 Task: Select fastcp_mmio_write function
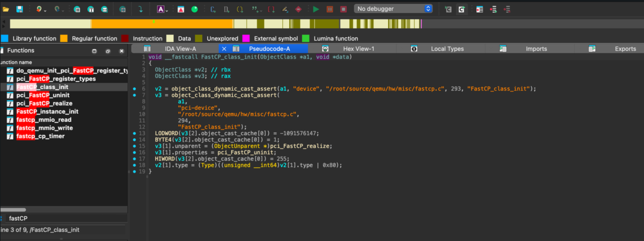point(64,128)
